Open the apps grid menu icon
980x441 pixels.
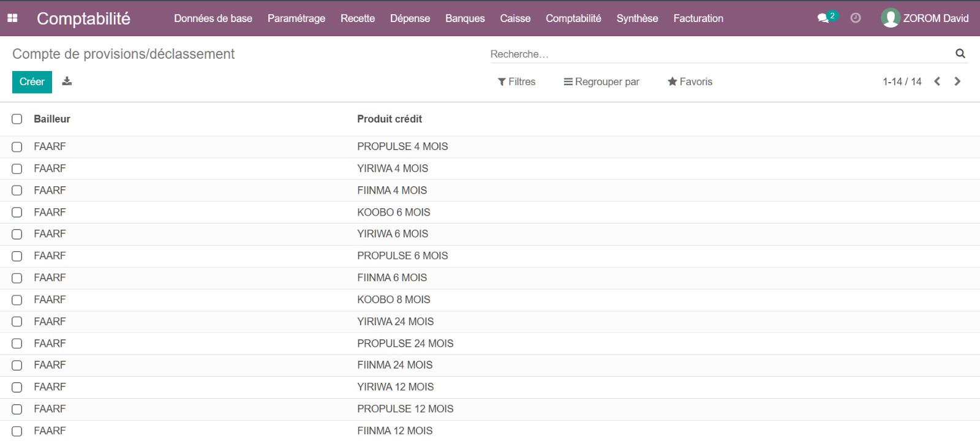pos(12,18)
